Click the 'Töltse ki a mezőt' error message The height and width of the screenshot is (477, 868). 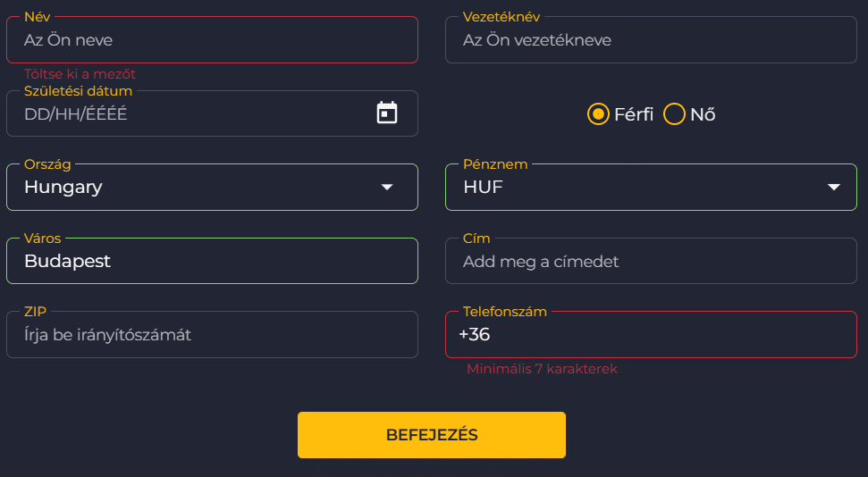coord(80,74)
